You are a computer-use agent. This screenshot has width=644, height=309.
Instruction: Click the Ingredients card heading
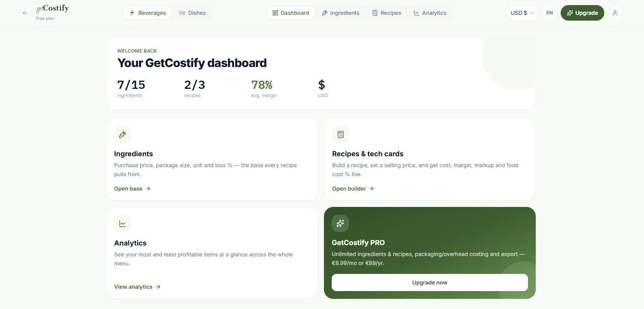pyautogui.click(x=134, y=154)
